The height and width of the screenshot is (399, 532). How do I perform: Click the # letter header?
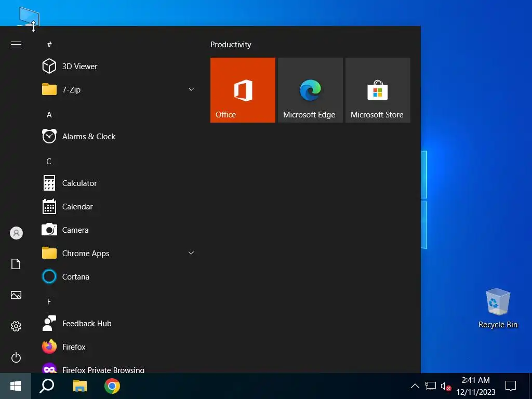(x=49, y=45)
